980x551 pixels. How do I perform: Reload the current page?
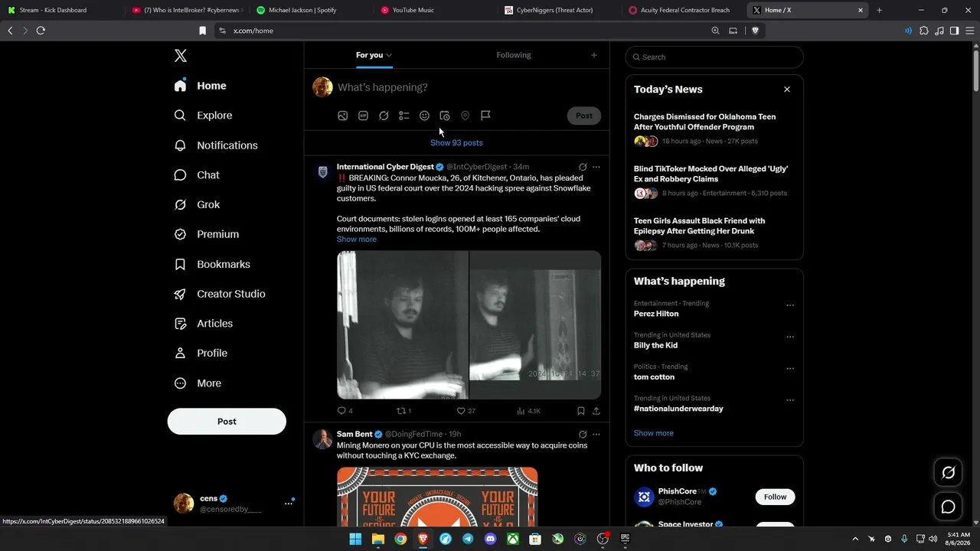pos(41,31)
